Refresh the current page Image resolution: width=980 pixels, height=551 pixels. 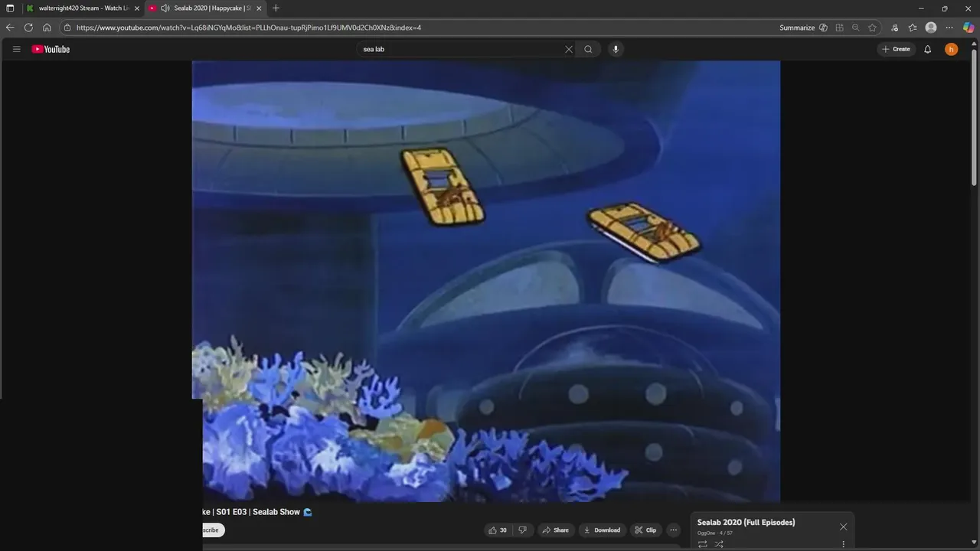(x=28, y=28)
